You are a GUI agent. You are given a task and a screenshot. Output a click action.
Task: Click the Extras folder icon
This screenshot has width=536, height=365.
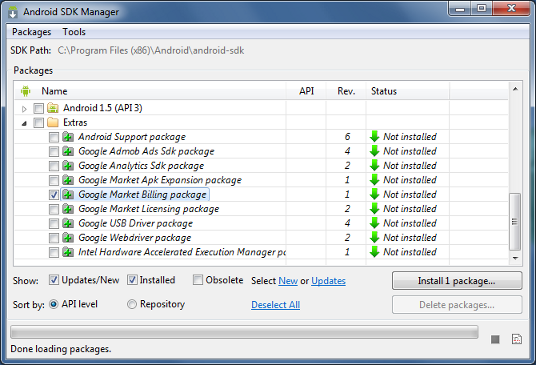53,122
